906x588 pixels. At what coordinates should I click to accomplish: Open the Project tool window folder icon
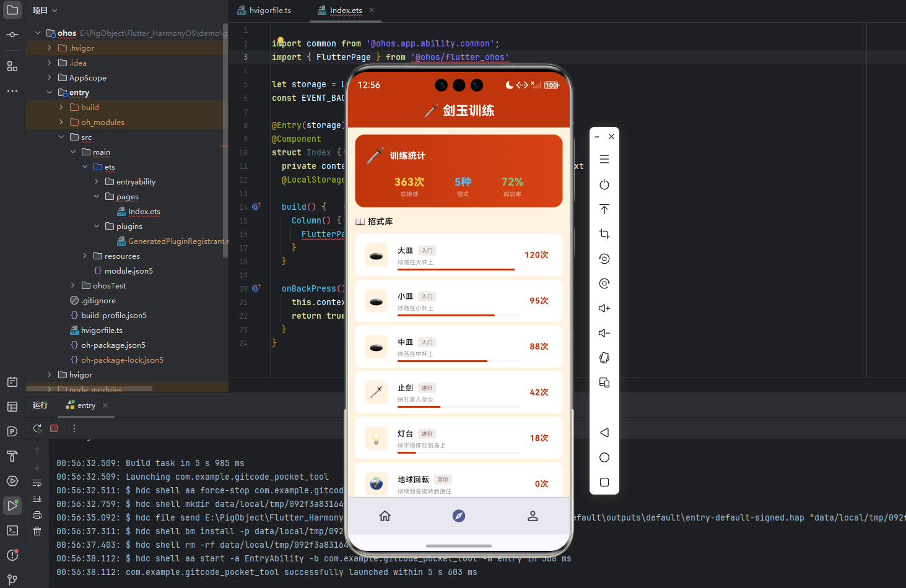pos(12,10)
